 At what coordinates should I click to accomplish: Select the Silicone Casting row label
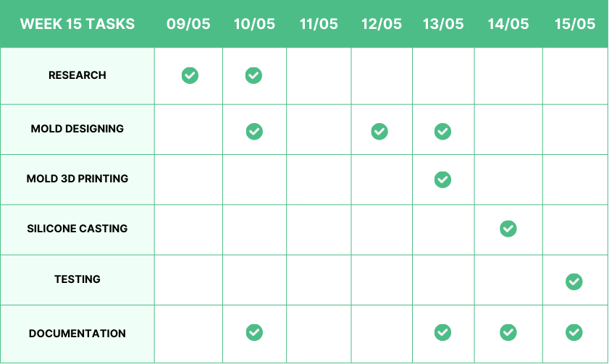click(77, 229)
